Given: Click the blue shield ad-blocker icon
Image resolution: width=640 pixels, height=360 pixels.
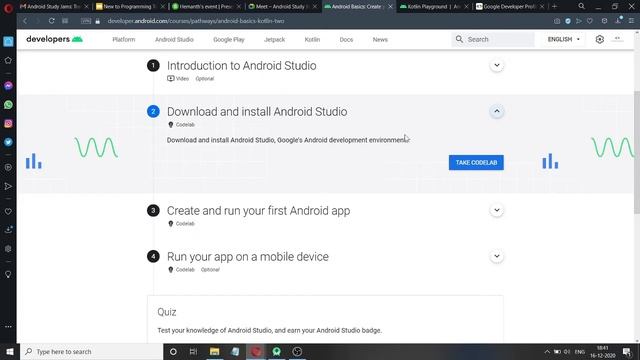Looking at the screenshot, I should coord(568,21).
